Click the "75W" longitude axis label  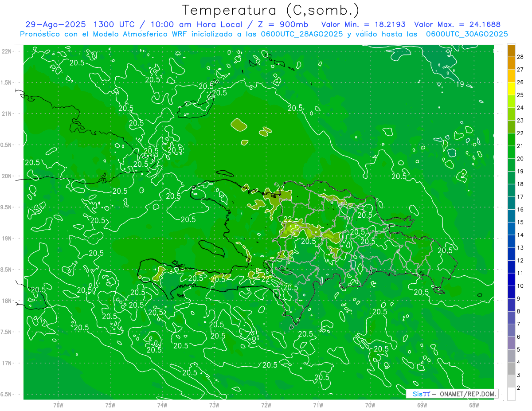tap(110, 405)
